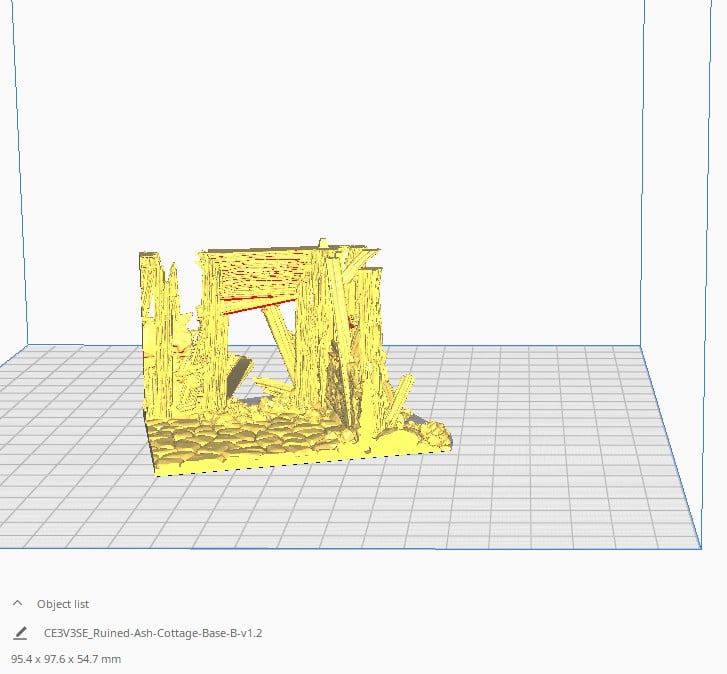727x674 pixels.
Task: Collapse the Object list chevron
Action: 17,604
